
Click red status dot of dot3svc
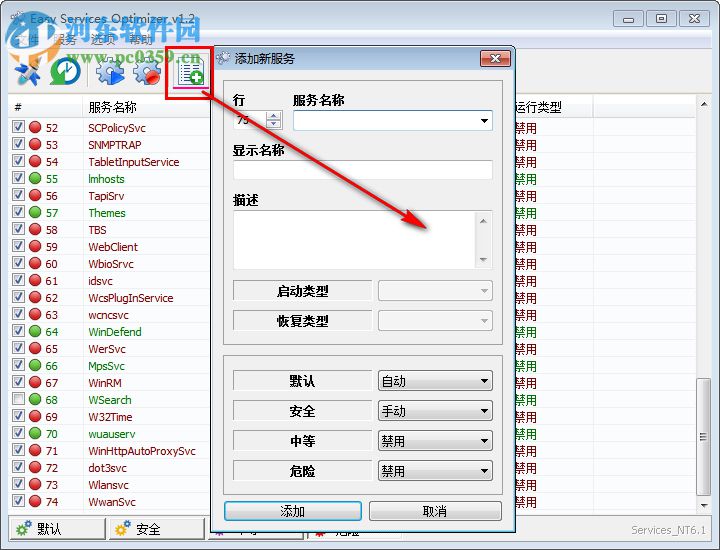pyautogui.click(x=35, y=467)
